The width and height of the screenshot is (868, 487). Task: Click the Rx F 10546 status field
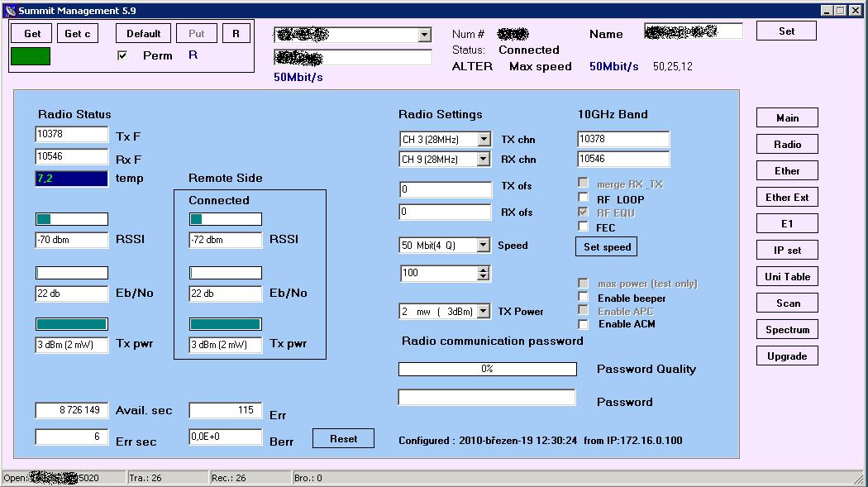click(x=71, y=156)
